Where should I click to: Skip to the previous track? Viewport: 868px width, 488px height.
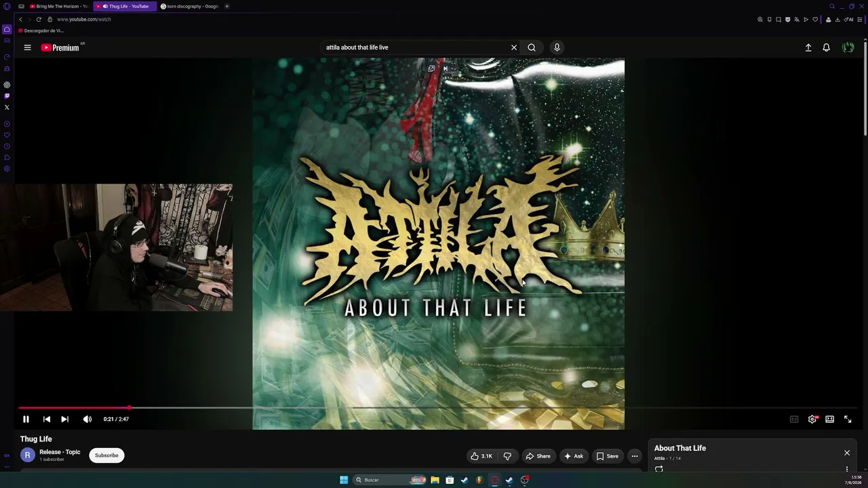(x=46, y=419)
